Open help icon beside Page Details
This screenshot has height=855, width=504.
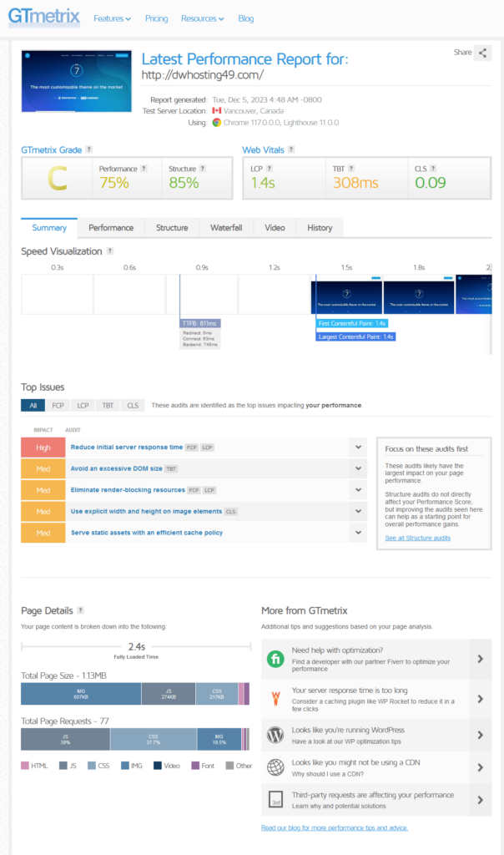pos(81,610)
